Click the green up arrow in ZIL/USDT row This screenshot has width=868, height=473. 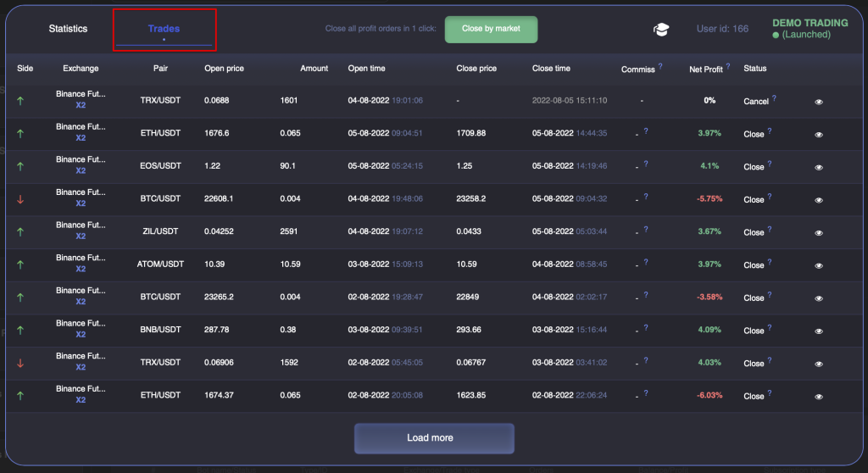pyautogui.click(x=20, y=232)
